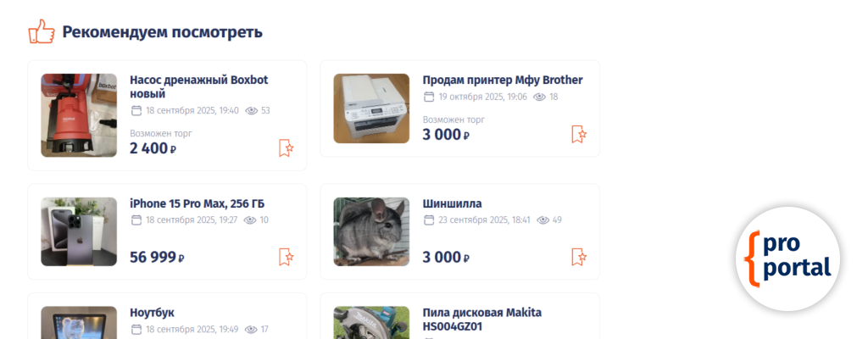Click the pro portal round logo
Image resolution: width=868 pixels, height=339 pixels.
coord(787,258)
